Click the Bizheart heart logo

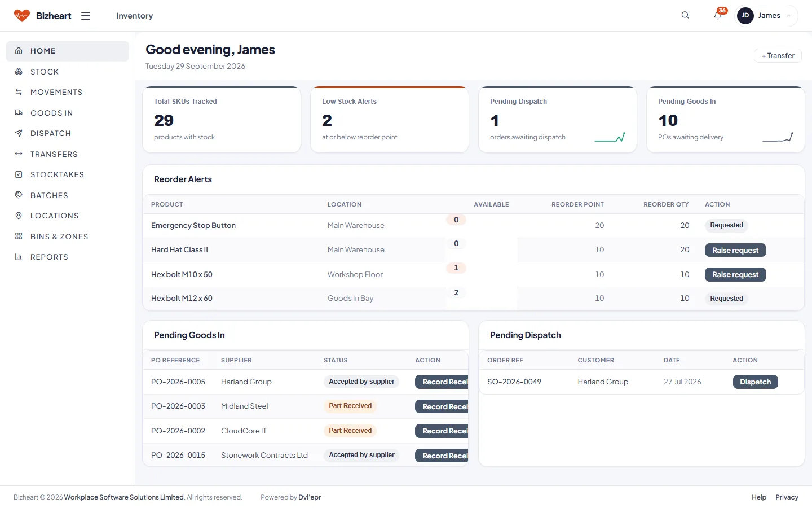click(x=22, y=16)
